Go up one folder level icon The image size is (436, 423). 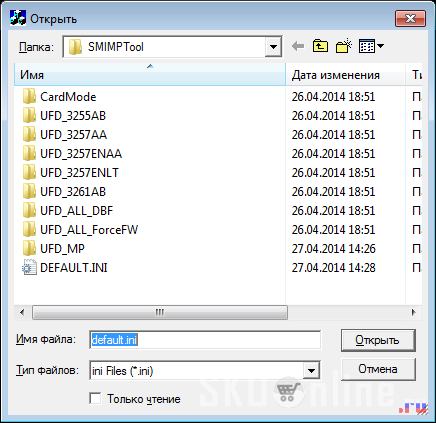pyautogui.click(x=320, y=46)
